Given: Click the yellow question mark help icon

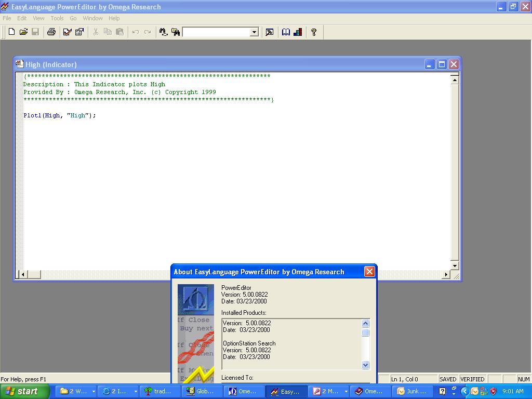Looking at the screenshot, I should [314, 32].
